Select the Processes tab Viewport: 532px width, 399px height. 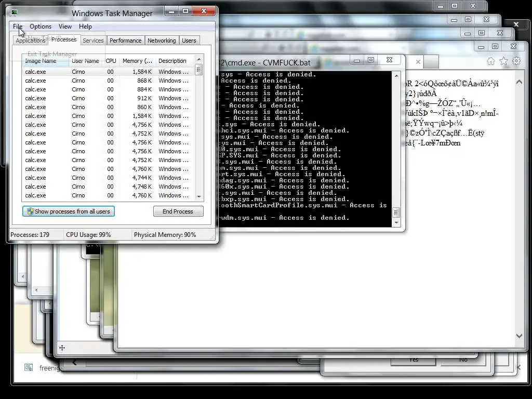pyautogui.click(x=64, y=39)
